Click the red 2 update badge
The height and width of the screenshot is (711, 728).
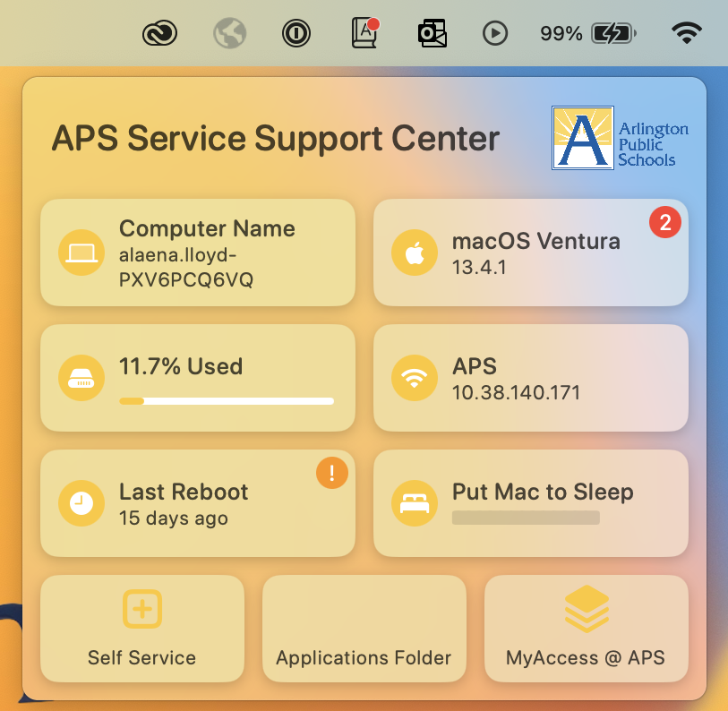(664, 222)
